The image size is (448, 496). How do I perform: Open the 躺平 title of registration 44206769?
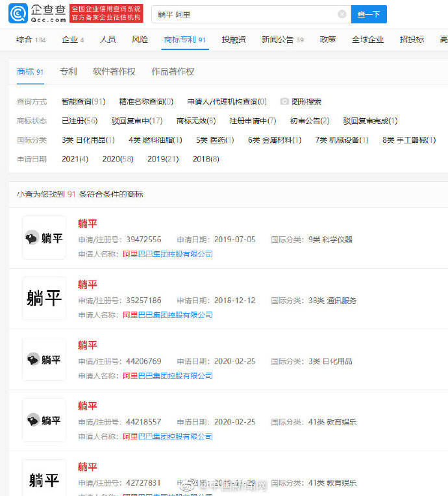(88, 345)
